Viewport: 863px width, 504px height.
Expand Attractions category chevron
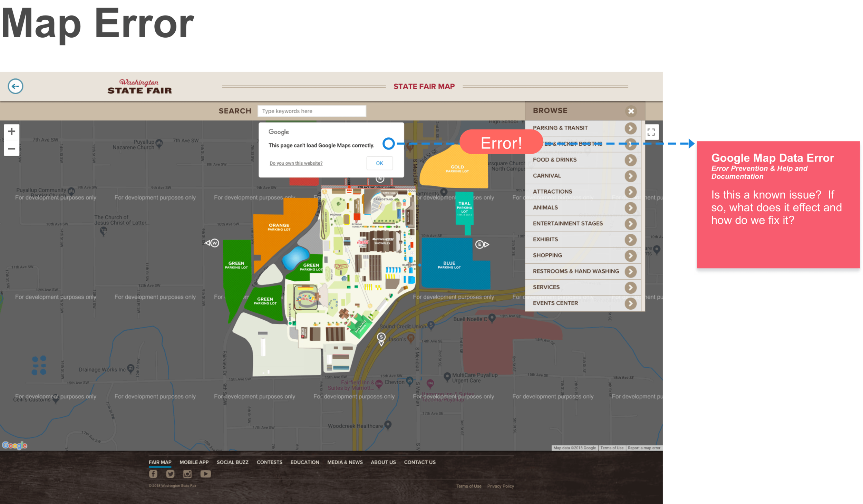tap(631, 192)
